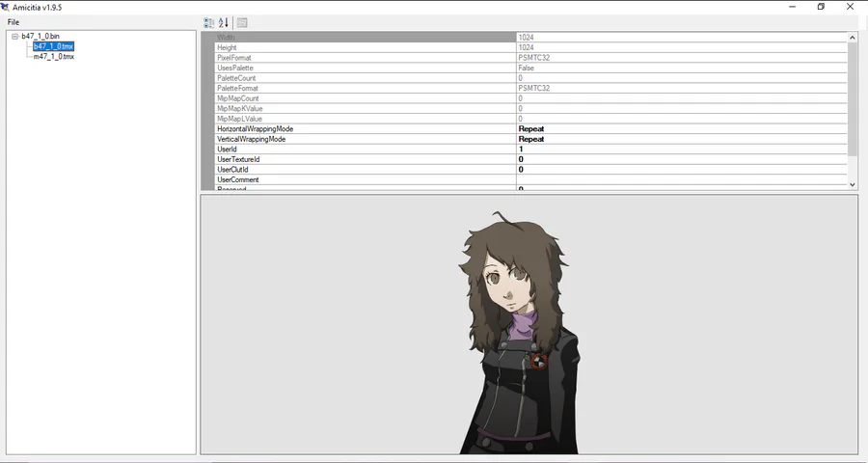Select the UserId property label

[x=227, y=149]
